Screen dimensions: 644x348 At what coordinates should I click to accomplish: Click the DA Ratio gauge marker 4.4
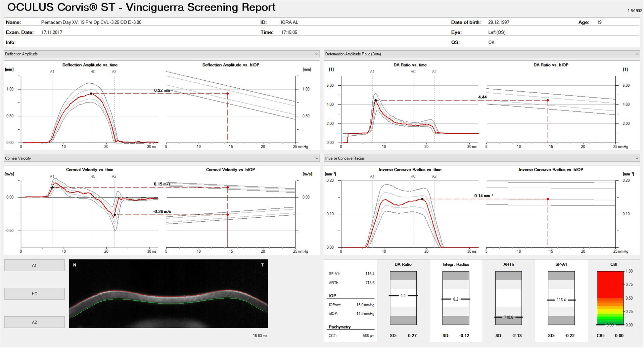coord(403,296)
